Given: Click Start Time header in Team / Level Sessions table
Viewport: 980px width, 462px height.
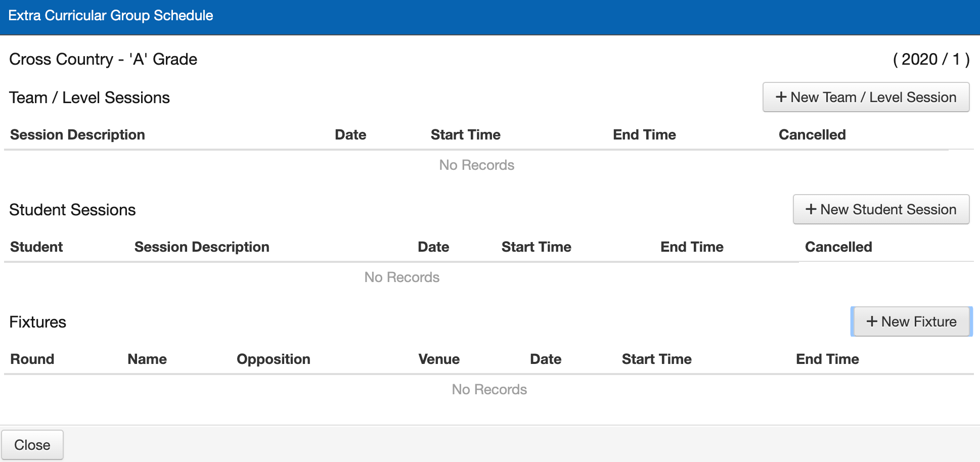Looking at the screenshot, I should [465, 134].
